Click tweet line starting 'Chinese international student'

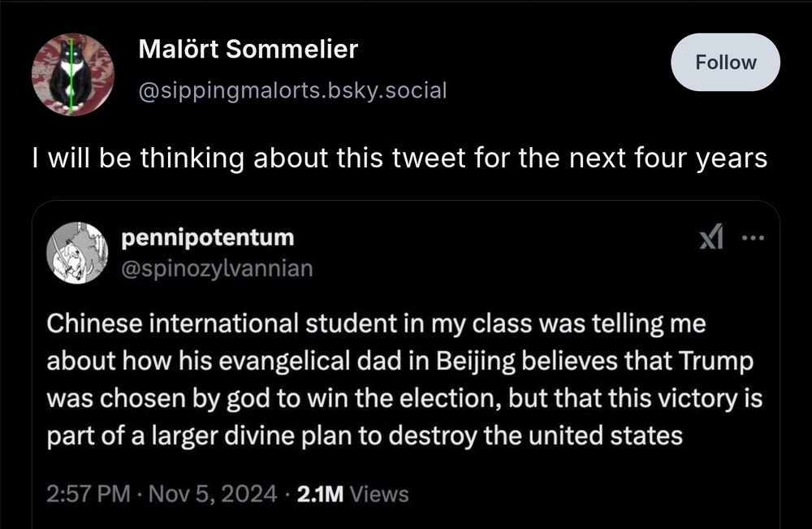point(376,324)
